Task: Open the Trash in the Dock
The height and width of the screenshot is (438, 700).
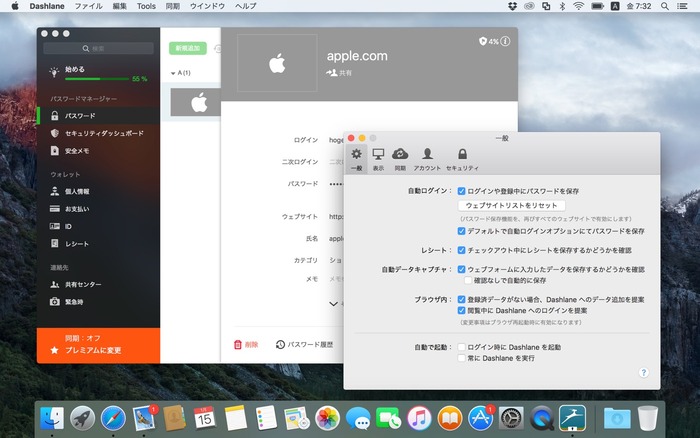Action: [647, 418]
